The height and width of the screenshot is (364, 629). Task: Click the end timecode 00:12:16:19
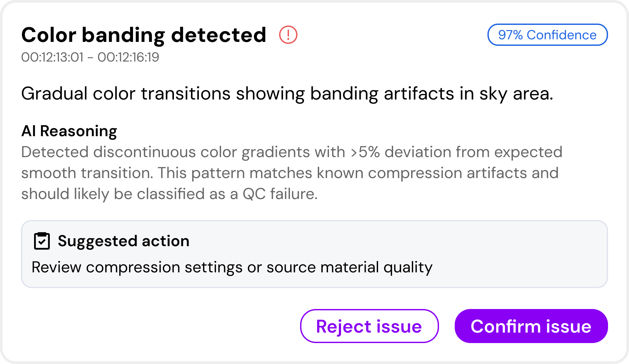[x=128, y=57]
